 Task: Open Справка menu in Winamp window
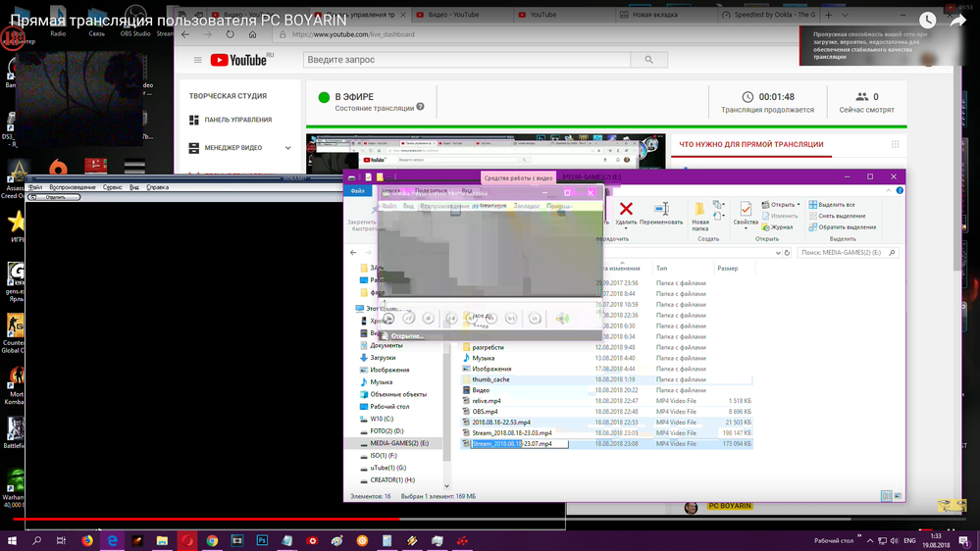[158, 187]
